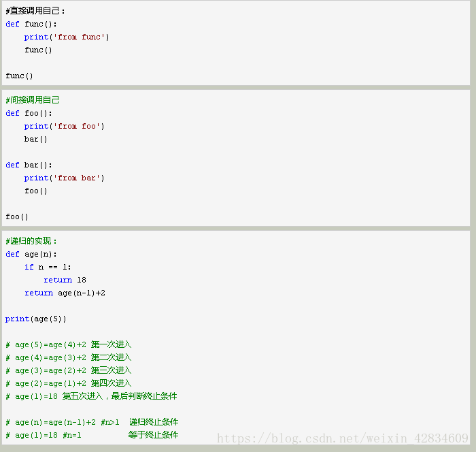Click the line 'print(age(5))'

pyautogui.click(x=36, y=319)
